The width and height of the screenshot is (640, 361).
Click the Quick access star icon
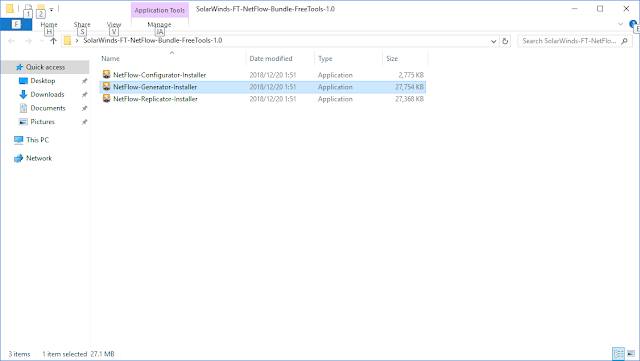point(19,67)
